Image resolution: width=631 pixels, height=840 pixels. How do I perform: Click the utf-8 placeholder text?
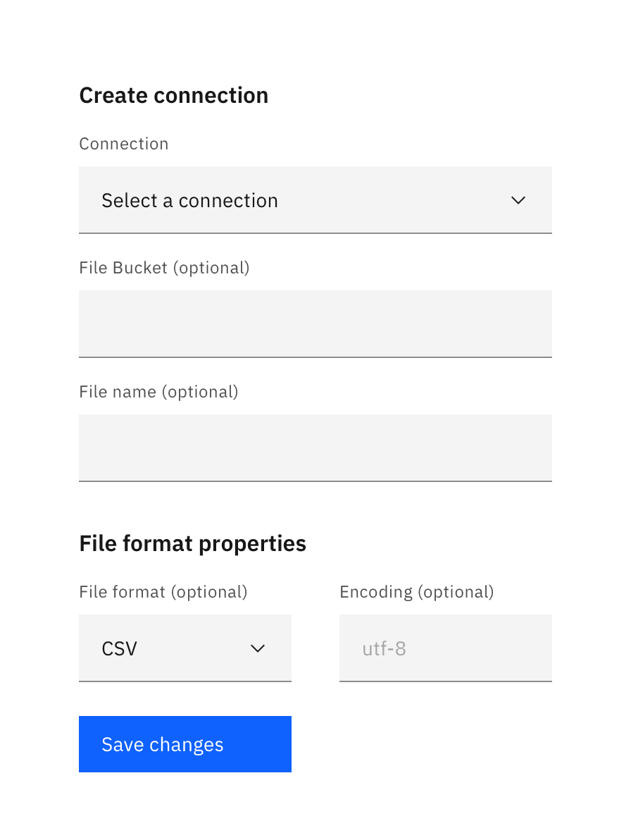tap(384, 648)
